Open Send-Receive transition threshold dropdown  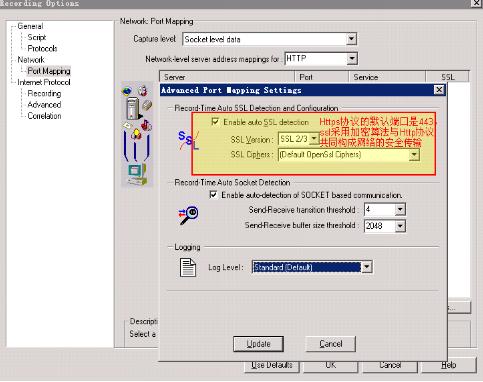point(400,210)
